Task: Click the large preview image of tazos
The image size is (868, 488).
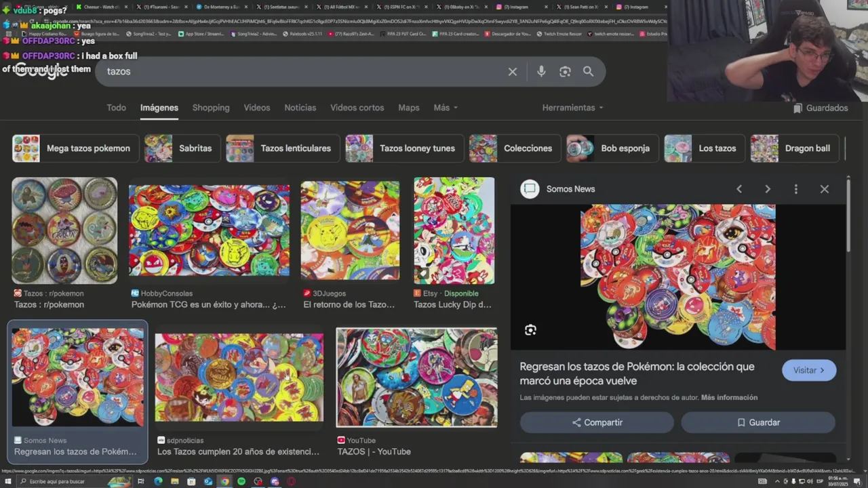Action: pos(678,277)
